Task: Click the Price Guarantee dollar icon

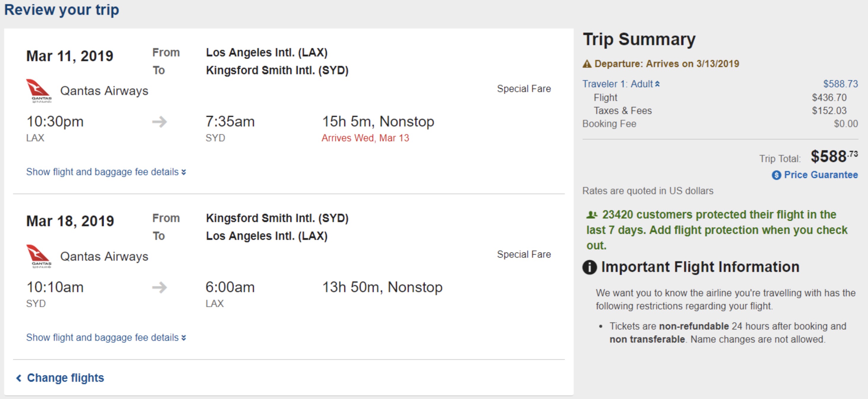Action: (776, 175)
